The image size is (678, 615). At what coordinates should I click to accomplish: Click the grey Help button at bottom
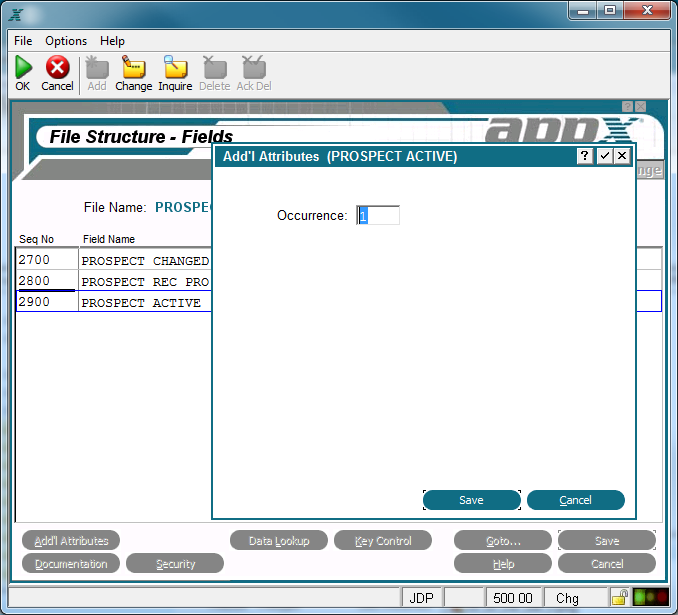[x=503, y=564]
